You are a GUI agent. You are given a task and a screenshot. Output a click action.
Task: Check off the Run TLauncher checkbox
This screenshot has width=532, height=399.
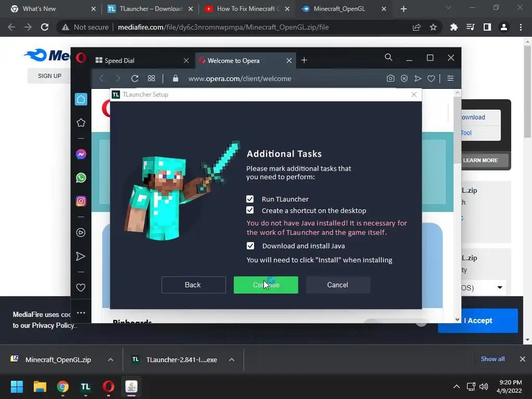tap(250, 199)
